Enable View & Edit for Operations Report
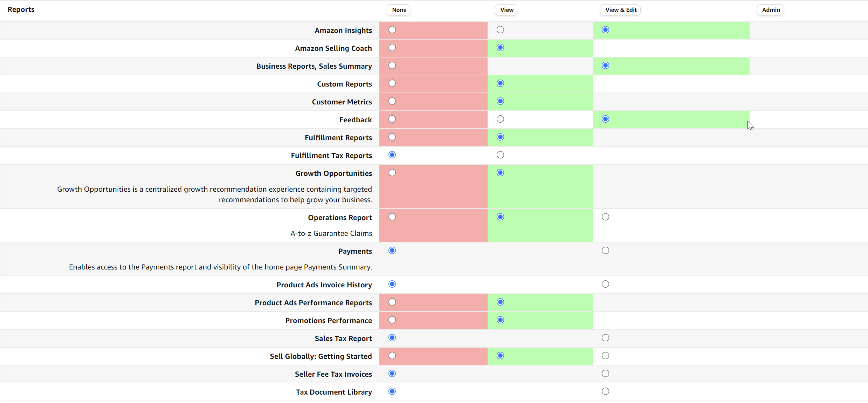This screenshot has height=403, width=868. coord(605,217)
